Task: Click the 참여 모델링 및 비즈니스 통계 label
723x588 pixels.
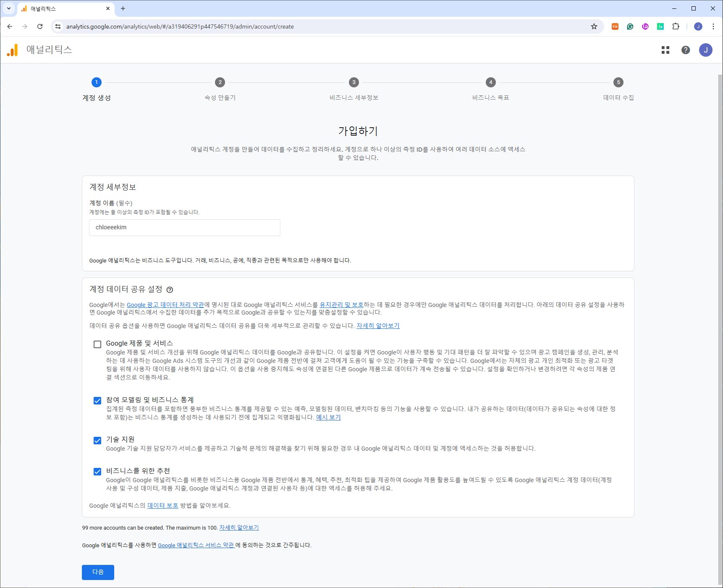Action: click(150, 400)
